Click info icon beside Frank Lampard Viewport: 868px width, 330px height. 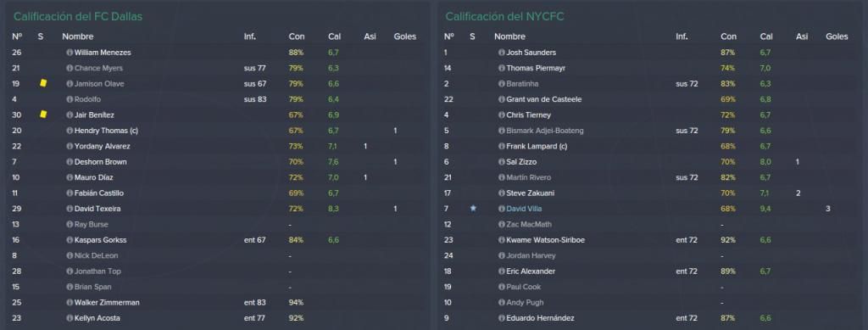tap(502, 146)
